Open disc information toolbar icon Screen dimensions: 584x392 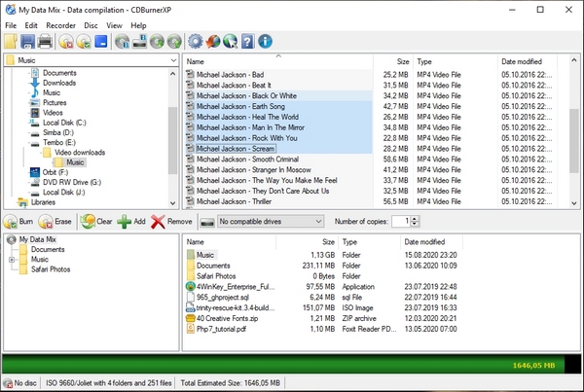pos(122,41)
